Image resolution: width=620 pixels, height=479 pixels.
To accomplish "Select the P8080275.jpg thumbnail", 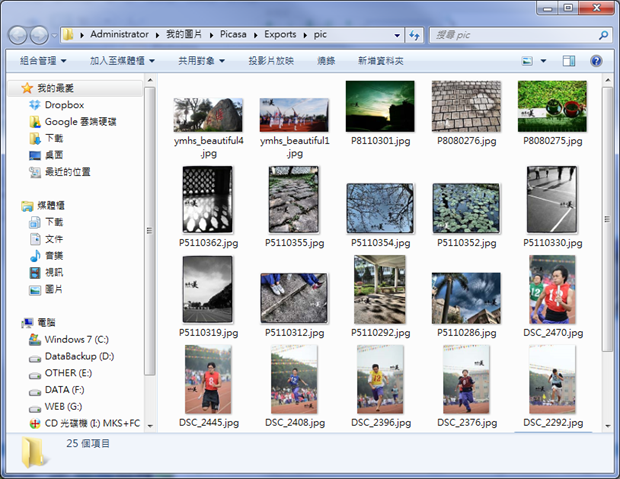I will [552, 106].
